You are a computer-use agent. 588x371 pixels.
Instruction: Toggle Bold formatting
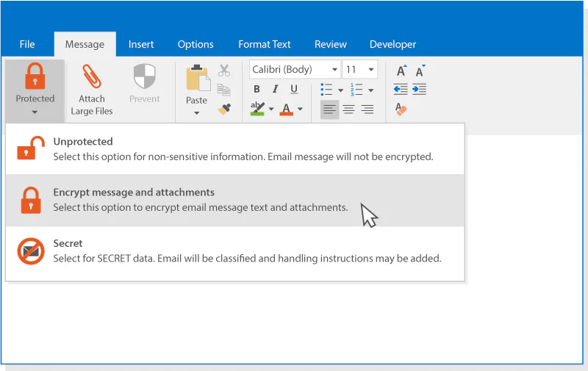pyautogui.click(x=257, y=89)
